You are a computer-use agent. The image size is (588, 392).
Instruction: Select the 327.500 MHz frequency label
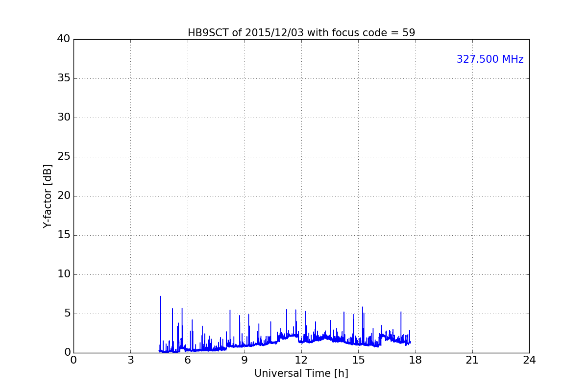point(490,59)
